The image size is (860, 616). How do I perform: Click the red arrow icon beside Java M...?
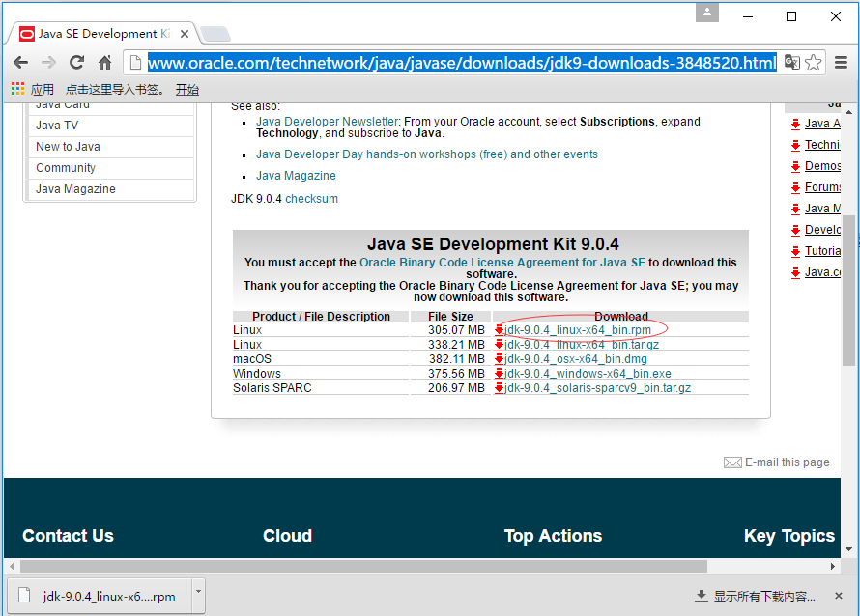coord(796,209)
